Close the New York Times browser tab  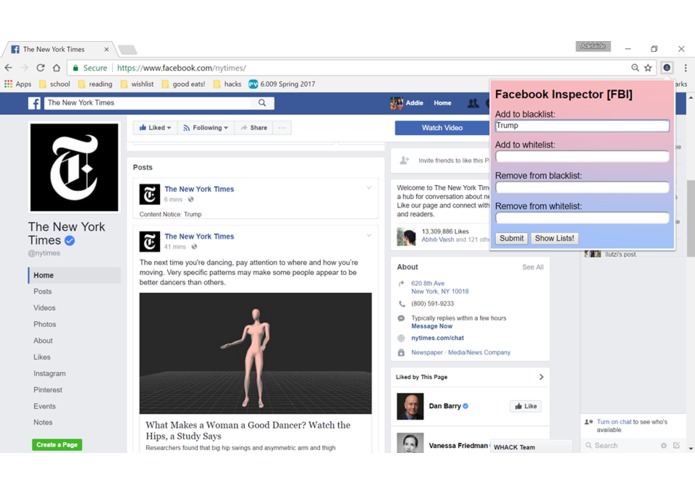tap(106, 49)
